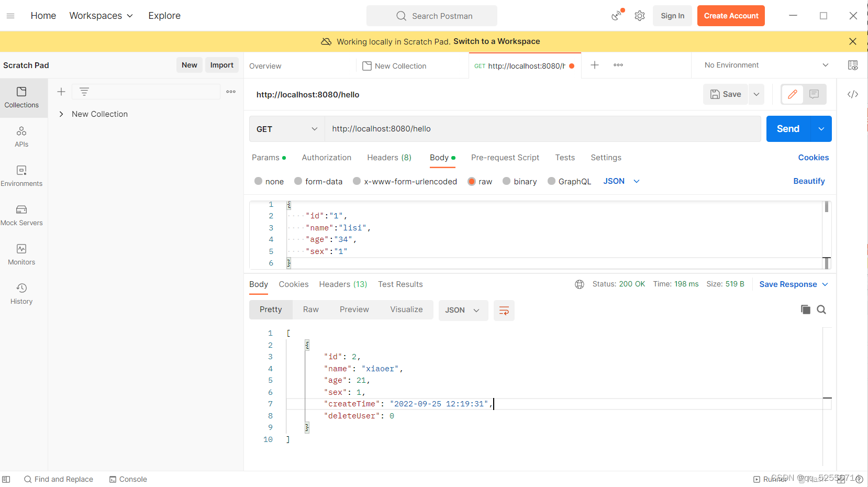Switch to the Params tab
Screen dimensions: 868x487
[269, 158]
